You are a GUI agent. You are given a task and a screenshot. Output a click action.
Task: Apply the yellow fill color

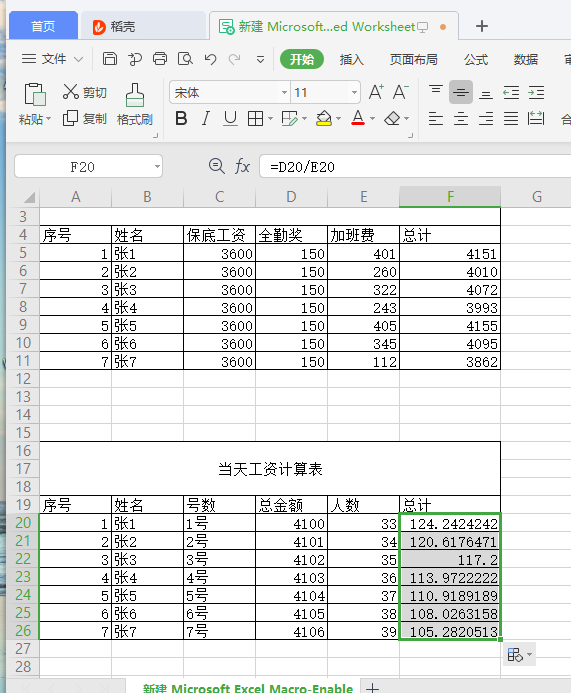click(324, 118)
